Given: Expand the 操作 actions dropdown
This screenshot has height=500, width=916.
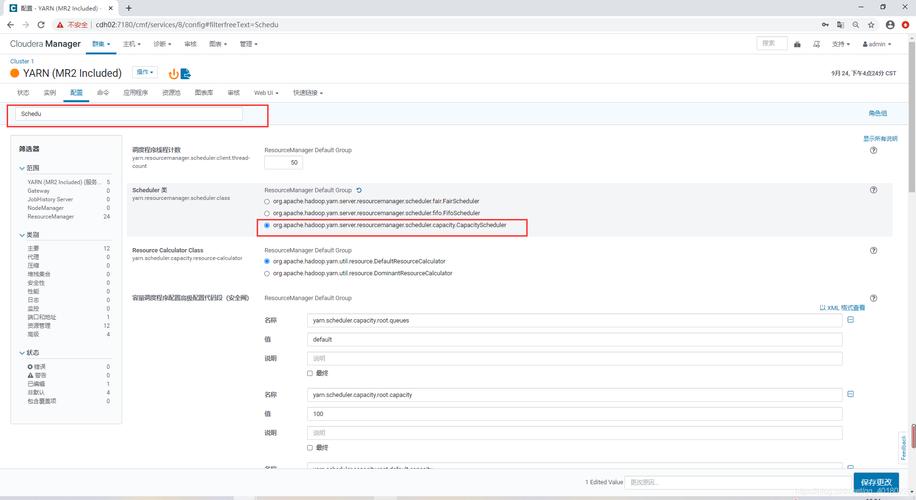Looking at the screenshot, I should point(146,72).
